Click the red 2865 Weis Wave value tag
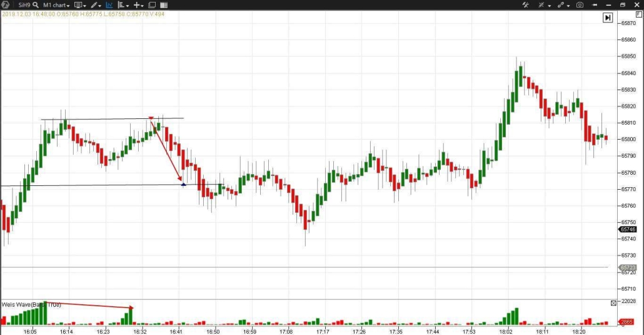Viewport: 644px width, 335px height. pos(626,322)
